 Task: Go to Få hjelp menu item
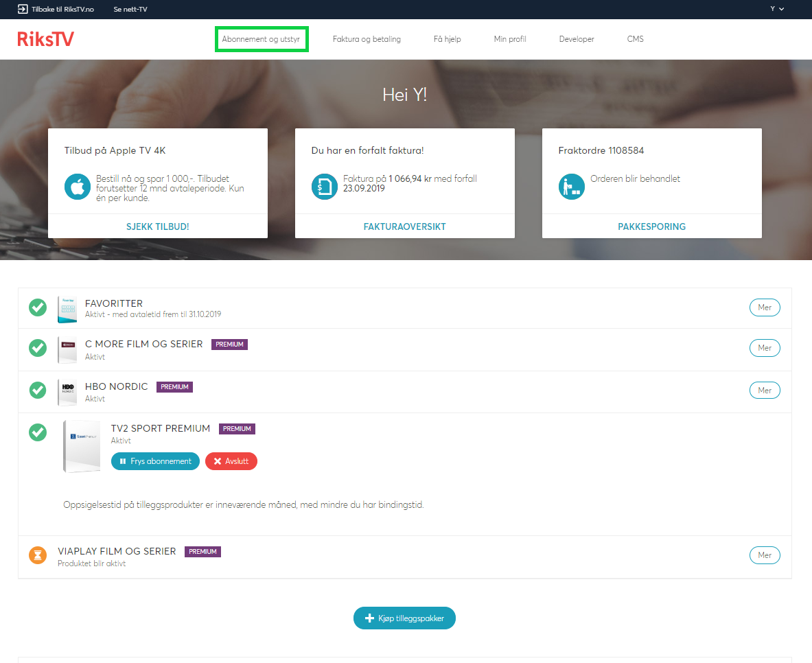click(x=448, y=39)
